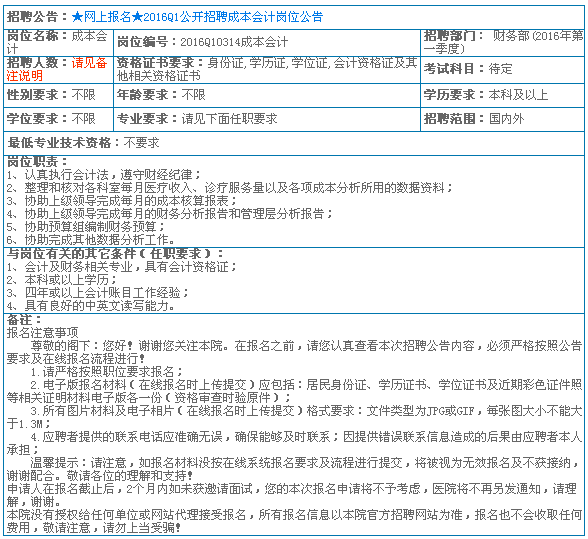Select the 招聘部门 财务部 cell
588x539 pixels.
[x=502, y=43]
